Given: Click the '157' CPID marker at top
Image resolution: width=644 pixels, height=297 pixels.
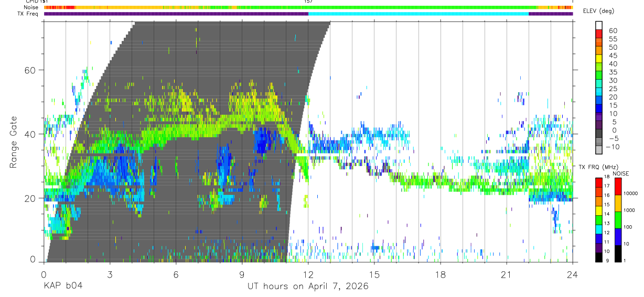Looking at the screenshot, I should click(308, 2).
